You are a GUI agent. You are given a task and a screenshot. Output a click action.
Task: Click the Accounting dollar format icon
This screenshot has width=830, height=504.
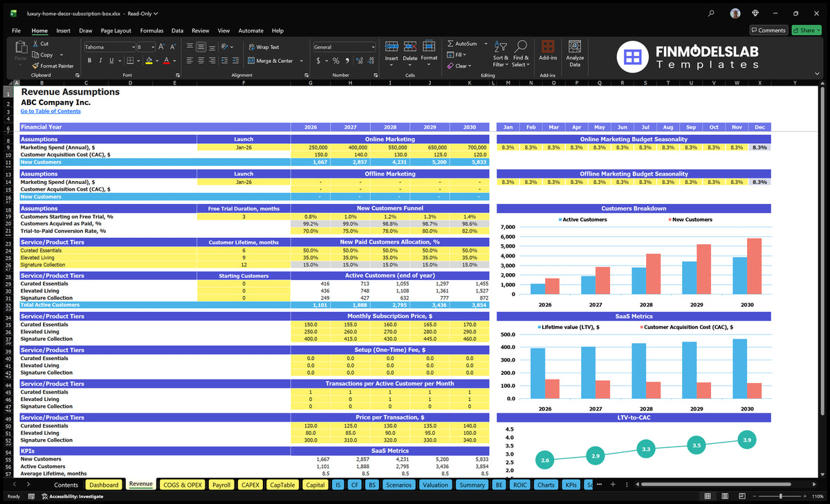click(x=318, y=61)
